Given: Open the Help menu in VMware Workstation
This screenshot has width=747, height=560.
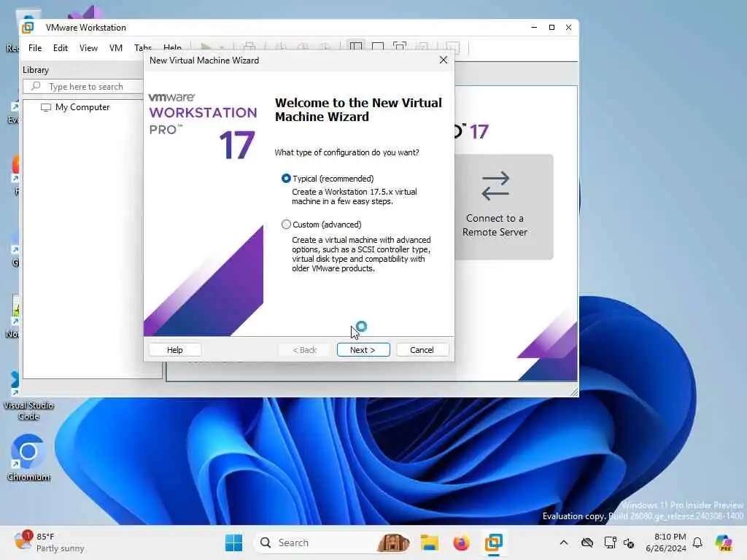Looking at the screenshot, I should tap(172, 47).
